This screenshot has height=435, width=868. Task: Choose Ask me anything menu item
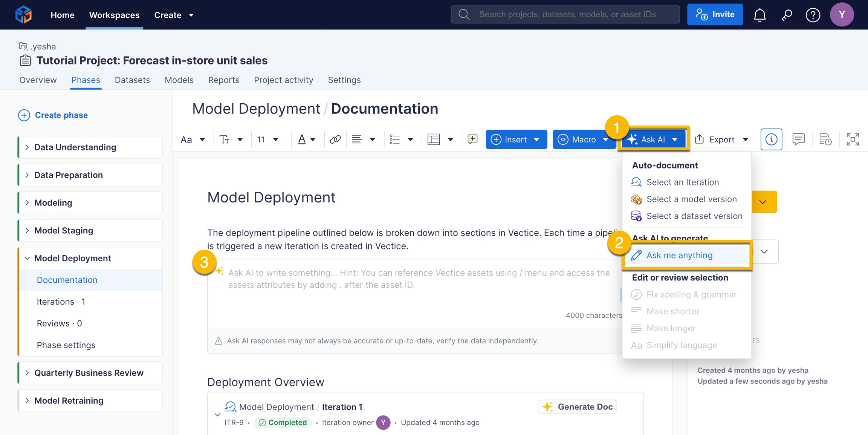point(679,255)
